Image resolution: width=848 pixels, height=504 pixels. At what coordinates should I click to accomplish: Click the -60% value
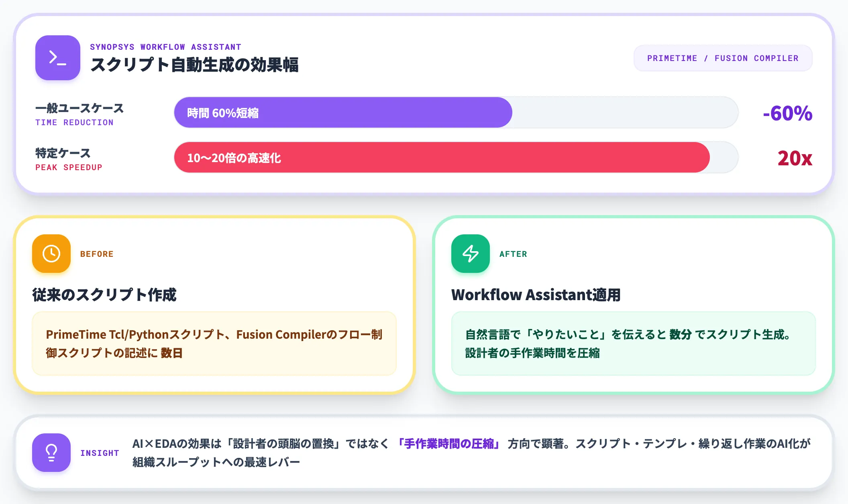[787, 113]
